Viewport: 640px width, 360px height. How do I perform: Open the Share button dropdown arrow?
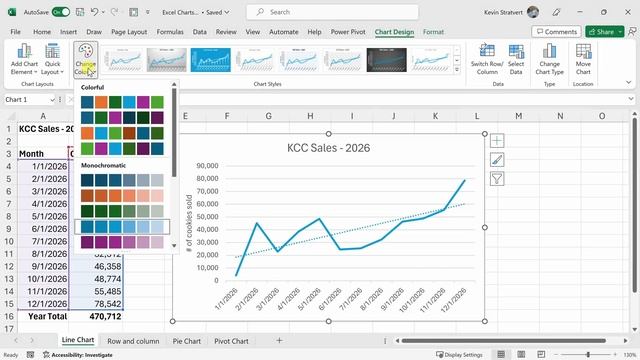[620, 31]
